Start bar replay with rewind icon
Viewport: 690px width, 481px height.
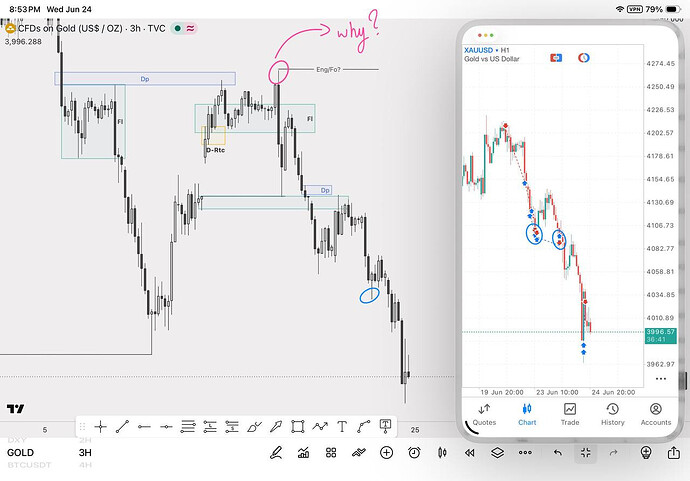coord(470,452)
